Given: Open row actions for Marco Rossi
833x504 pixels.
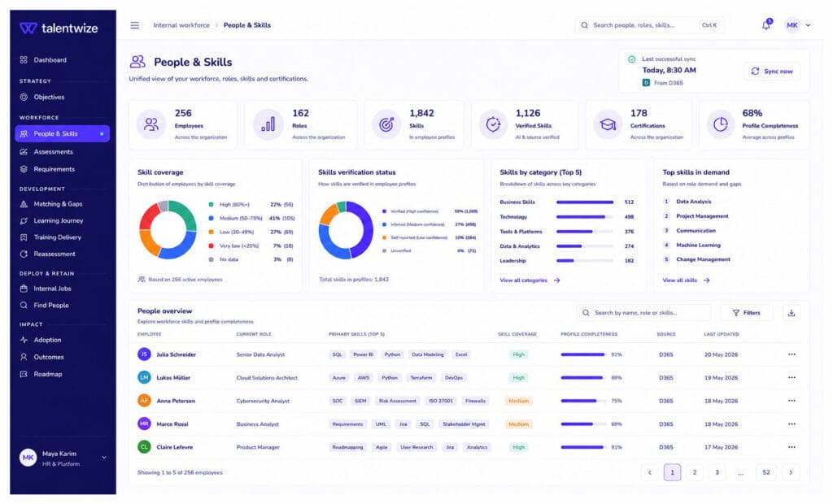Looking at the screenshot, I should pos(792,424).
